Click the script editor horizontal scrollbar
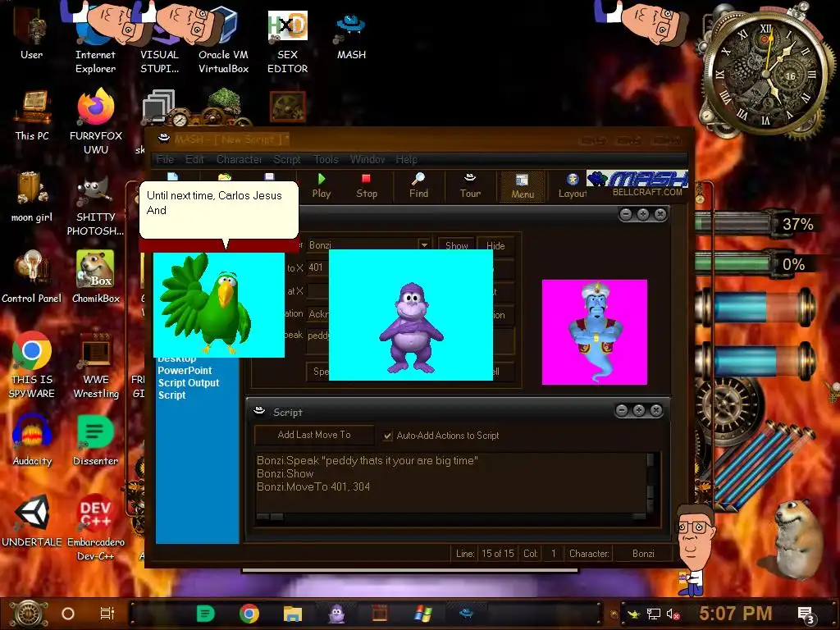Viewport: 840px width, 630px height. point(451,517)
